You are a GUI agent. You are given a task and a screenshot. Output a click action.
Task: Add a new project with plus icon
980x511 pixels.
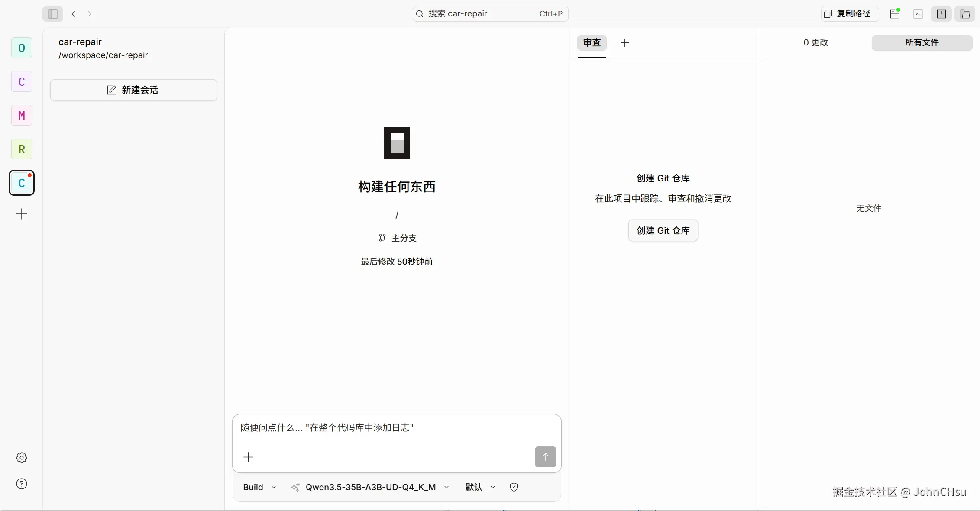pyautogui.click(x=22, y=214)
